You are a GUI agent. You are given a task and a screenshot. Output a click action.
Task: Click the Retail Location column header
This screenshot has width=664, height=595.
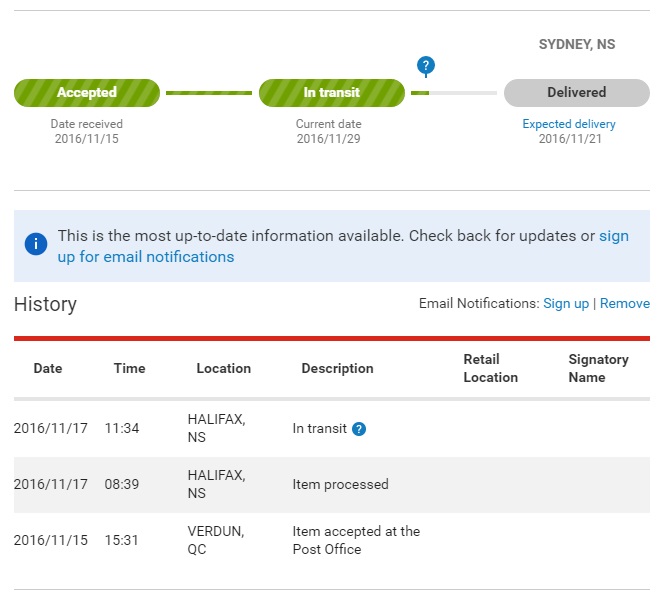pyautogui.click(x=491, y=368)
